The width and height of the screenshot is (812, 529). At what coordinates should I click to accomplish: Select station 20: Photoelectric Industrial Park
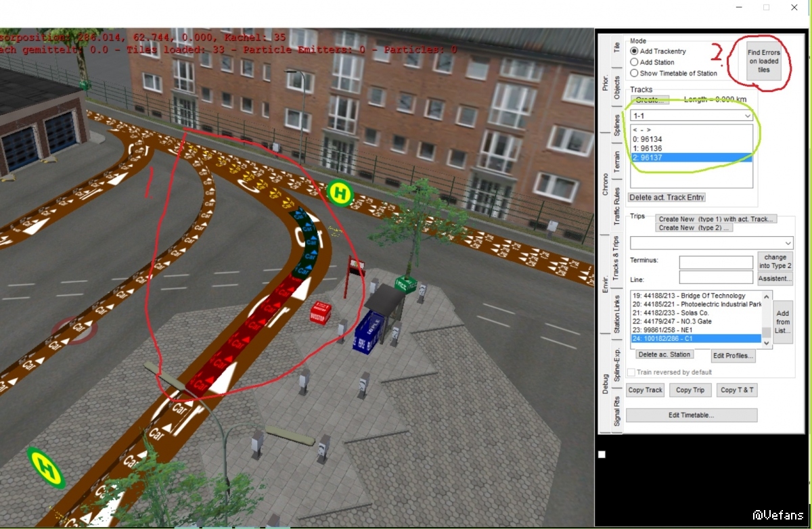pyautogui.click(x=696, y=304)
